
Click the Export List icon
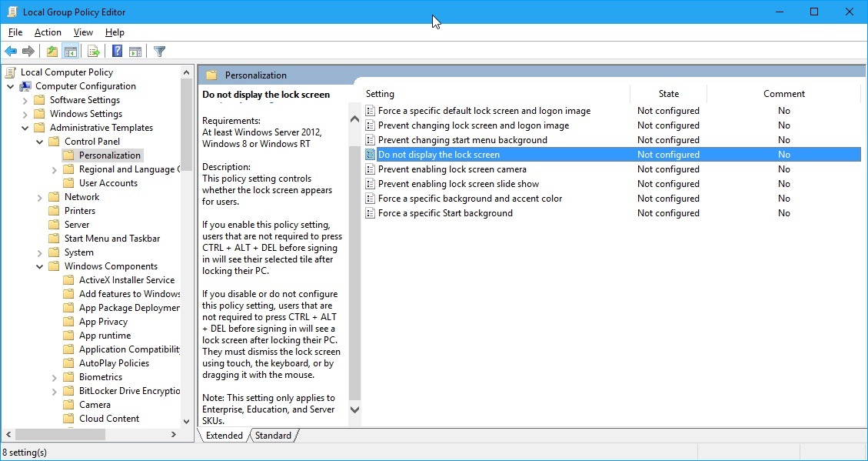click(93, 51)
